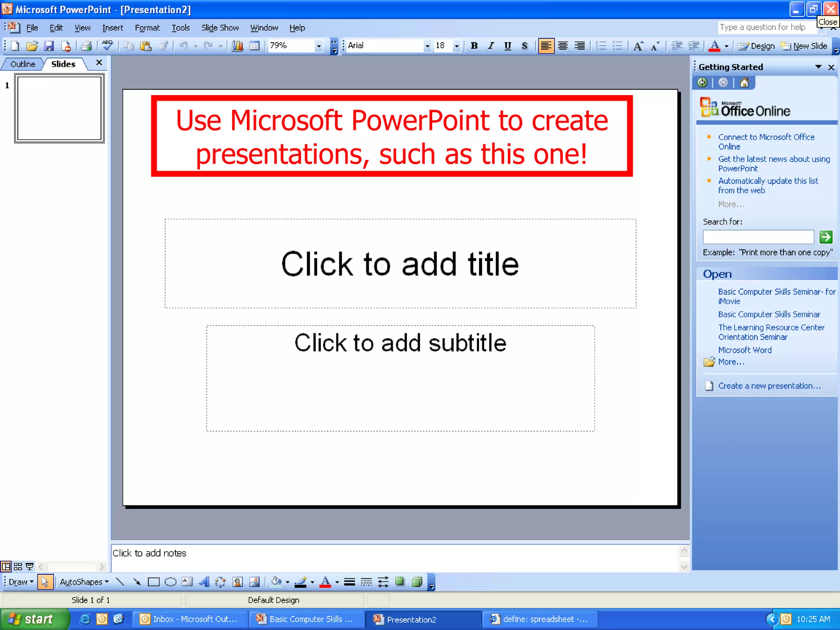Toggle Align Right alignment
Viewport: 840px width, 630px height.
pyautogui.click(x=580, y=46)
